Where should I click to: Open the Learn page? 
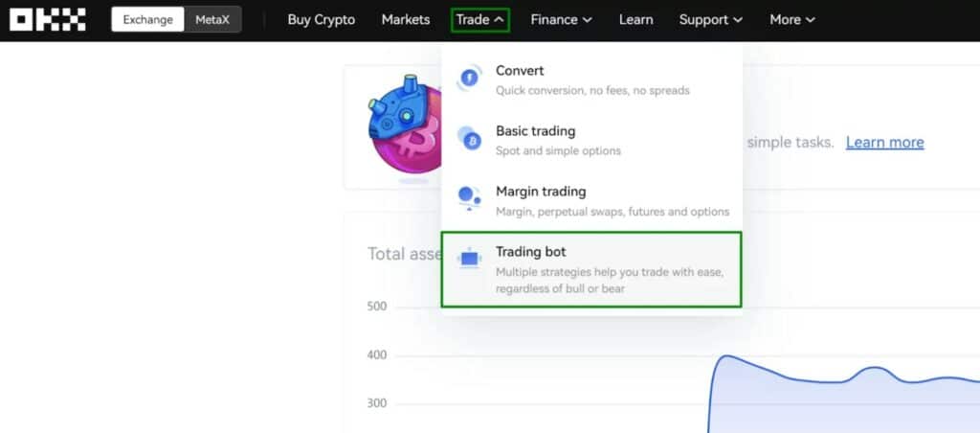point(635,19)
